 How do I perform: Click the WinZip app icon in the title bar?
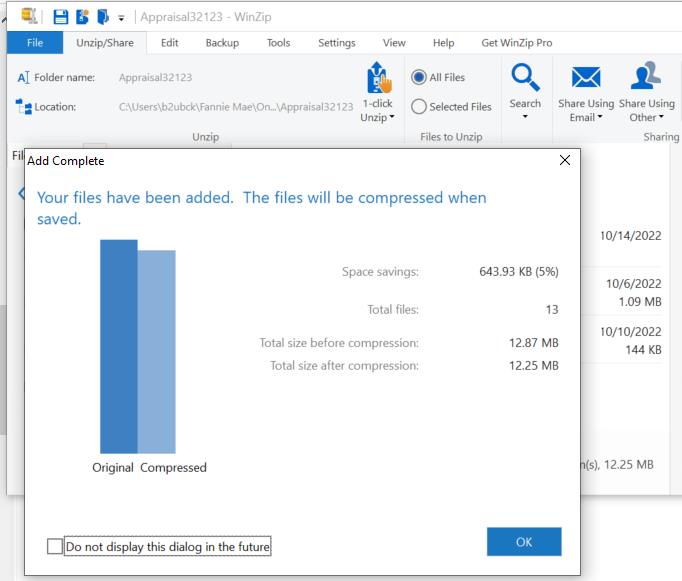(29, 16)
